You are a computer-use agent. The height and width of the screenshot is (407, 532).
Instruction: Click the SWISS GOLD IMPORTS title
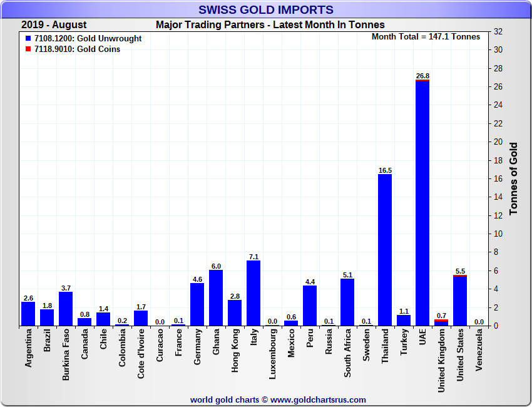tap(266, 9)
